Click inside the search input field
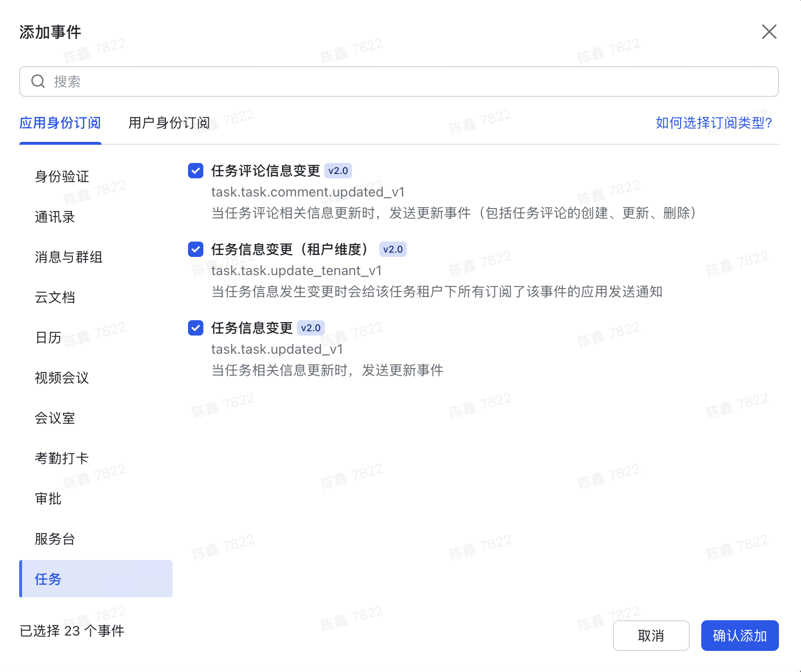The width and height of the screenshot is (801, 672). [x=288, y=81]
